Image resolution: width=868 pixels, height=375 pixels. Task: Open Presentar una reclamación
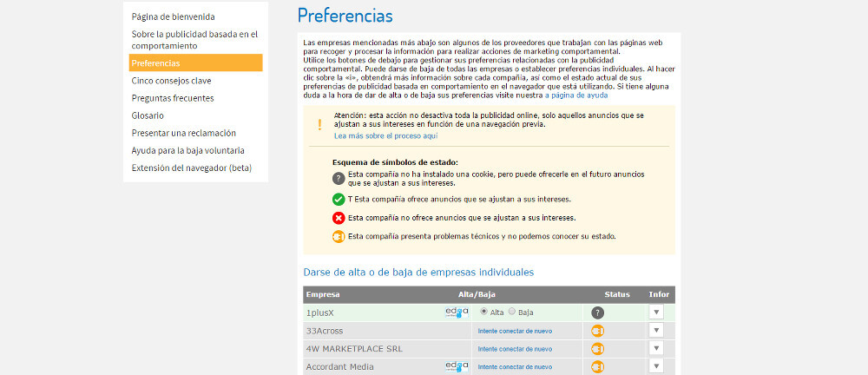184,134
